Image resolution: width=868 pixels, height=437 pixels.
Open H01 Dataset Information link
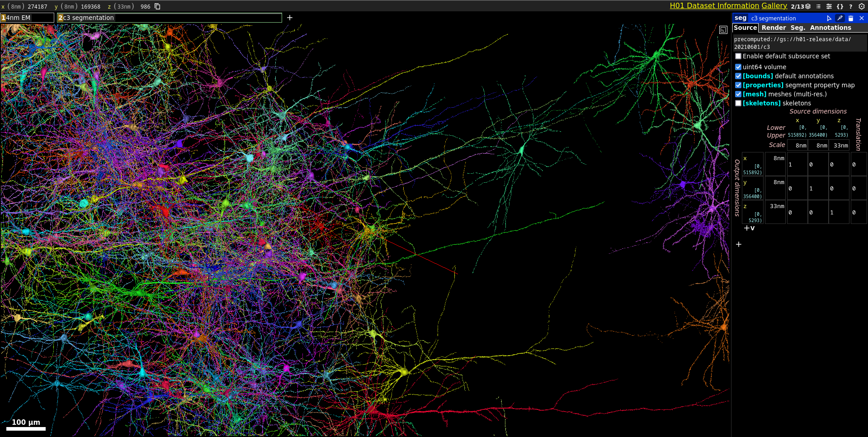click(714, 5)
